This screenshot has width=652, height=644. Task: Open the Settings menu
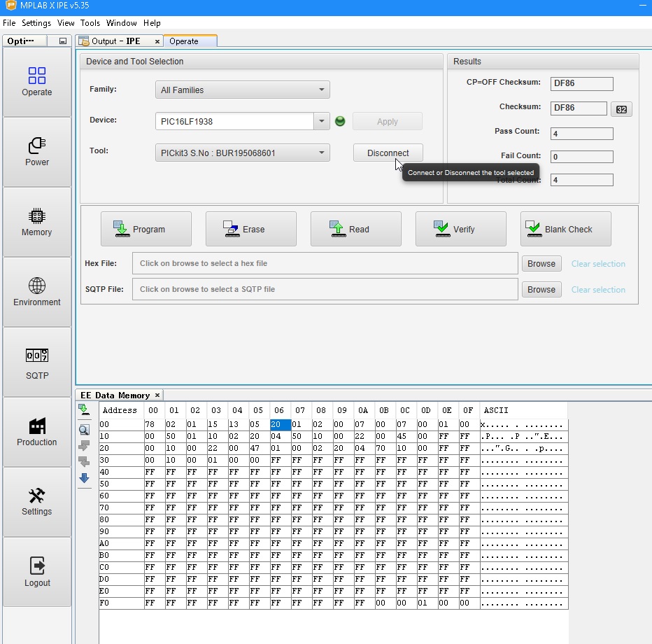click(x=36, y=23)
